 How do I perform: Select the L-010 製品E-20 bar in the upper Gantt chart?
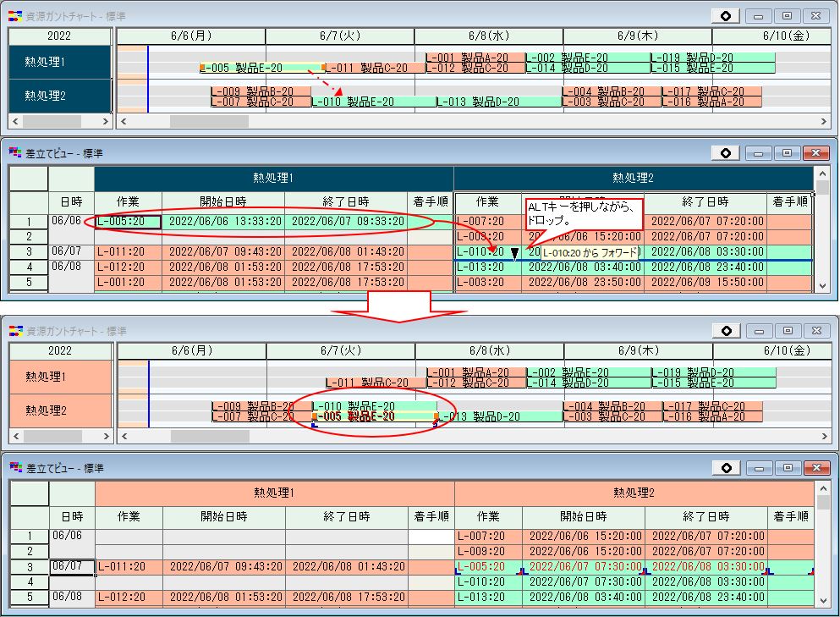[x=374, y=102]
